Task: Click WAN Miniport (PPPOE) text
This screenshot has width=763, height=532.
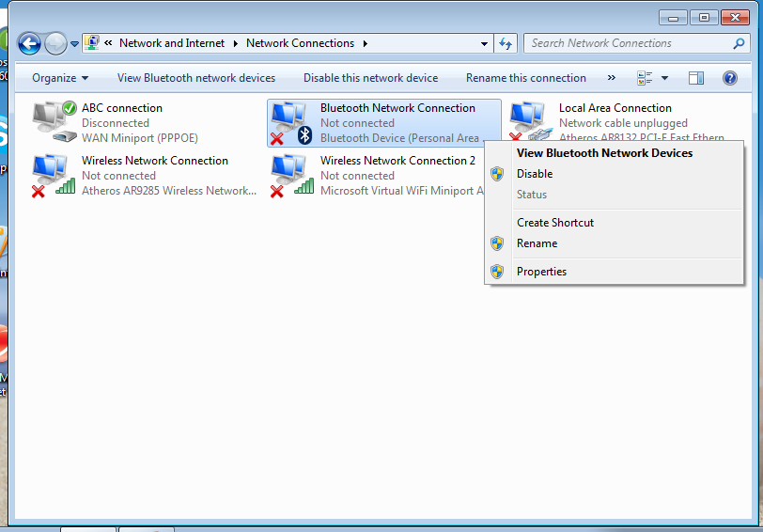Action: click(x=140, y=138)
